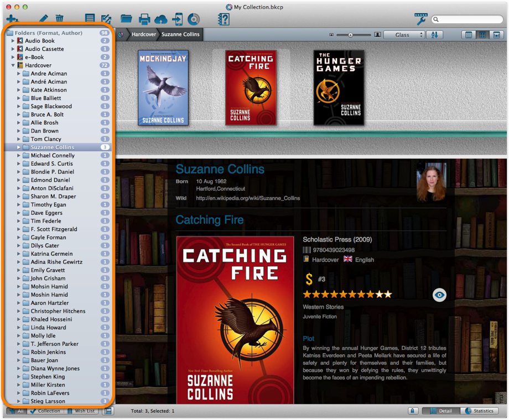Select The Hunger Games cover on shelf

pyautogui.click(x=339, y=87)
